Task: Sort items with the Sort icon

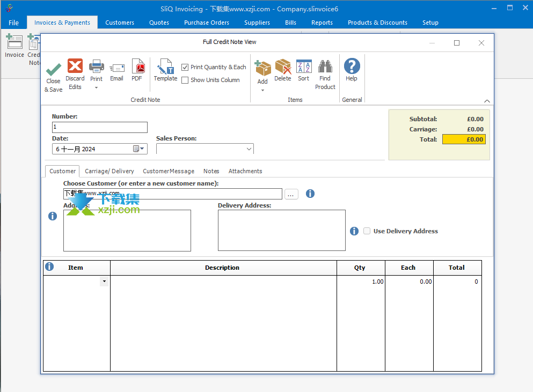Action: point(304,67)
